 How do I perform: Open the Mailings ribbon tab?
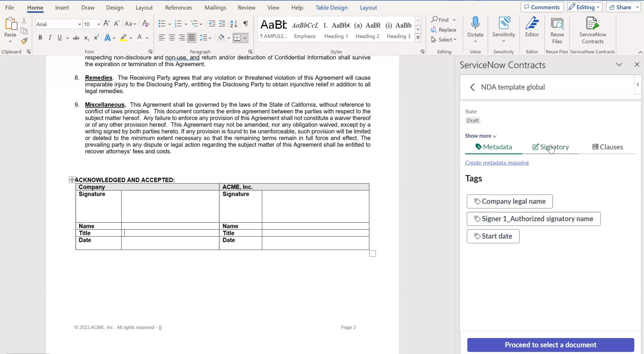pyautogui.click(x=215, y=7)
